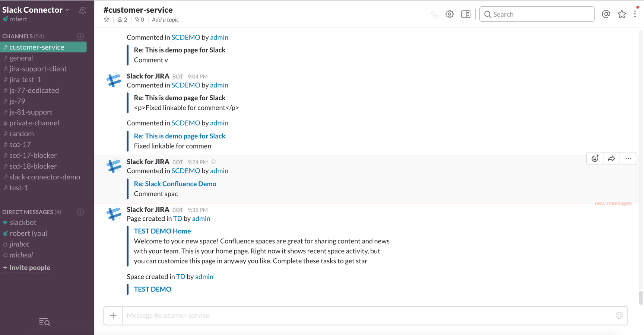Click Slack for JIRA name at 9:04 PM

pos(148,76)
